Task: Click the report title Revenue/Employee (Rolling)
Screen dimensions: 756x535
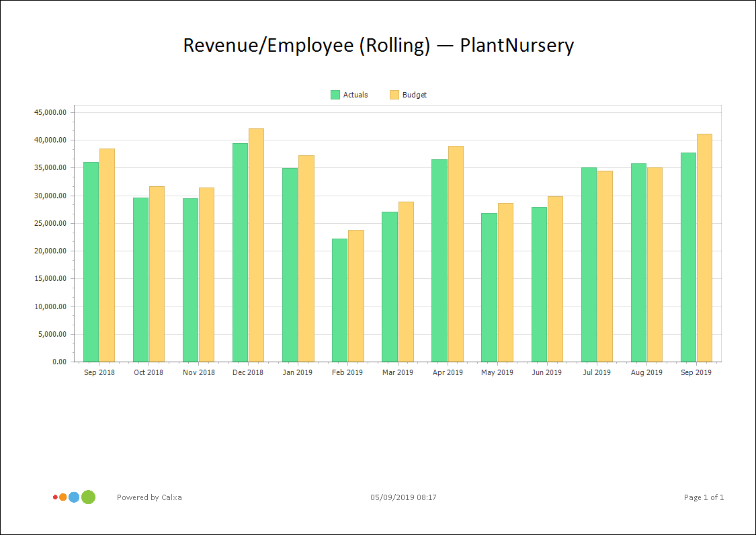Action: pyautogui.click(x=378, y=45)
